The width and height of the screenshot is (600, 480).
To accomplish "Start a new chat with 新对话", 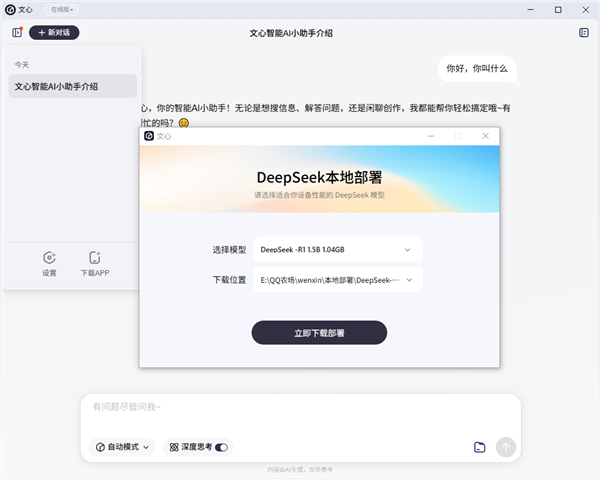I will 54,33.
